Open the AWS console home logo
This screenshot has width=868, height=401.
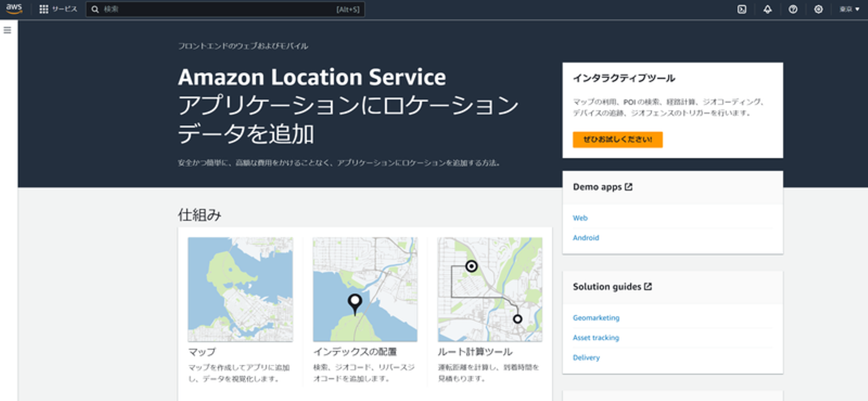[14, 9]
